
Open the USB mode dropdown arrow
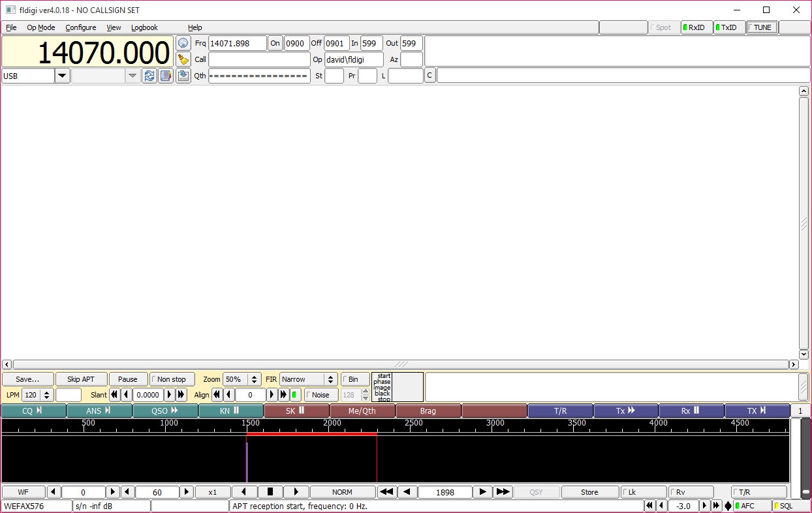(x=63, y=76)
